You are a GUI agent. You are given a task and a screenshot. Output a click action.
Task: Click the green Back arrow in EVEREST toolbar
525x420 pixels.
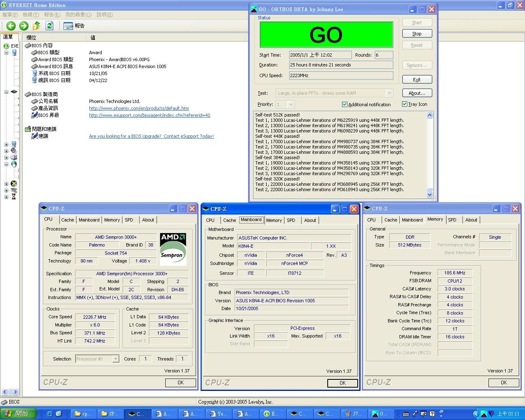[x=11, y=26]
